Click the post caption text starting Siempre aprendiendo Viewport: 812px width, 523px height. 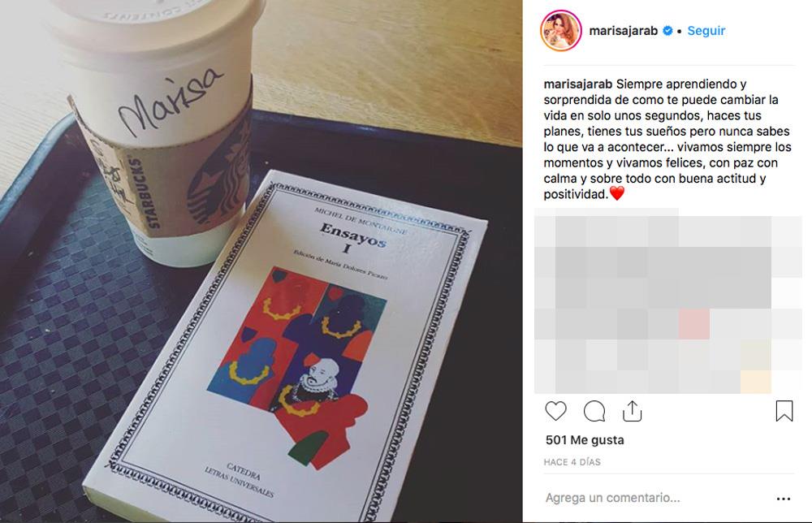pyautogui.click(x=667, y=139)
